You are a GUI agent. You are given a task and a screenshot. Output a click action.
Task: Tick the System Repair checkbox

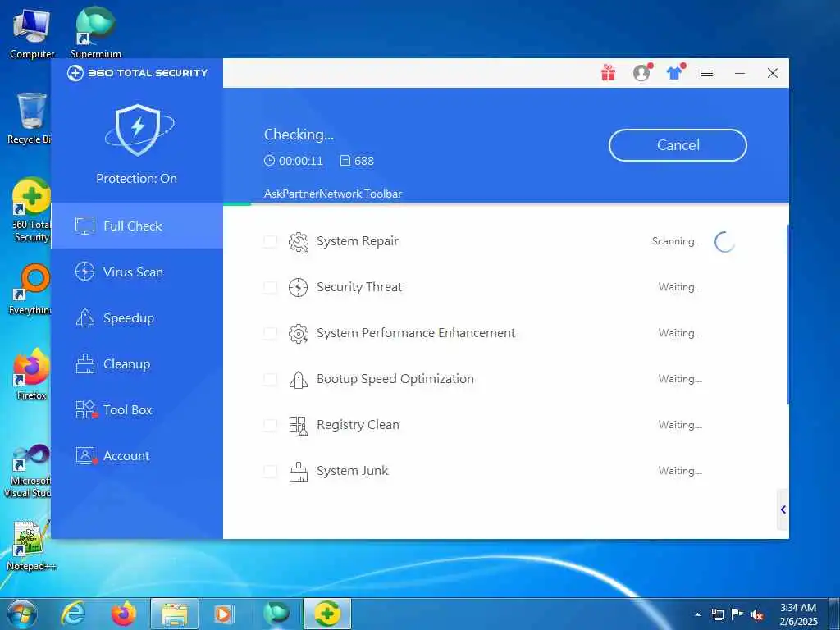tap(270, 242)
